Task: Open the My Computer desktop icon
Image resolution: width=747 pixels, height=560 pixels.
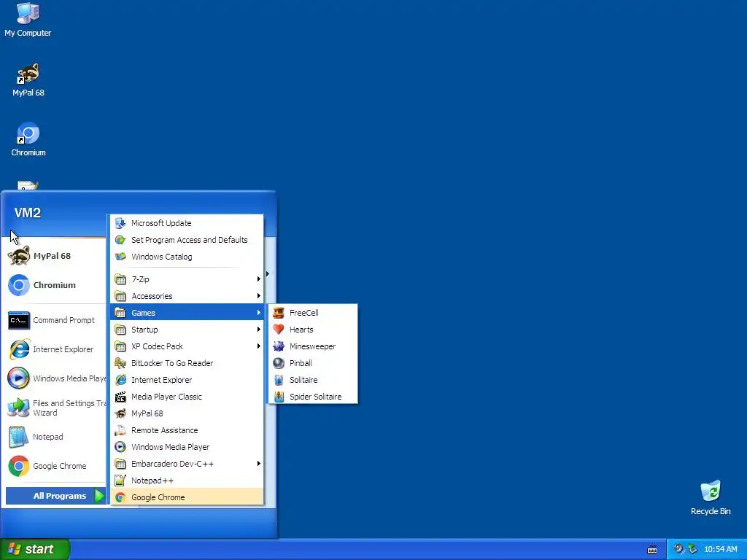Action: tap(28, 20)
